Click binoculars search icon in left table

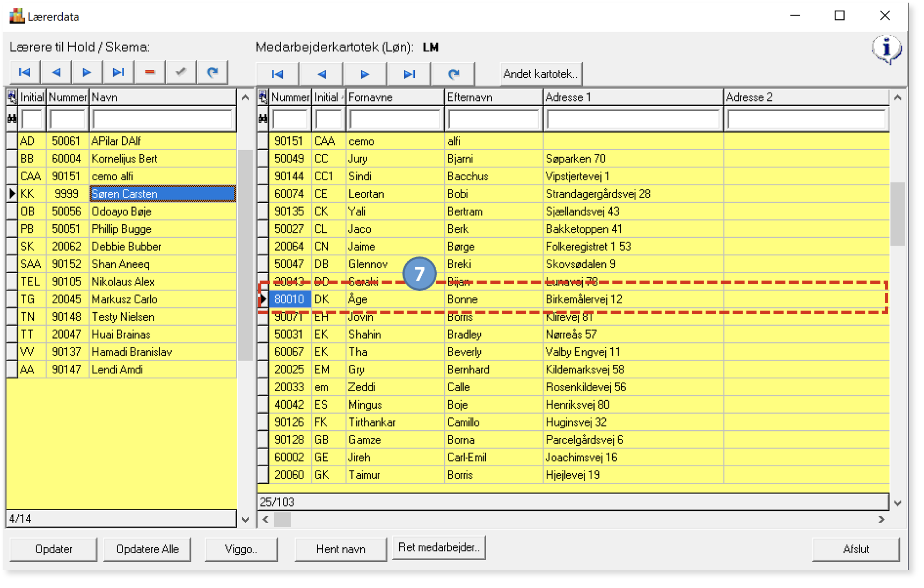(12, 119)
